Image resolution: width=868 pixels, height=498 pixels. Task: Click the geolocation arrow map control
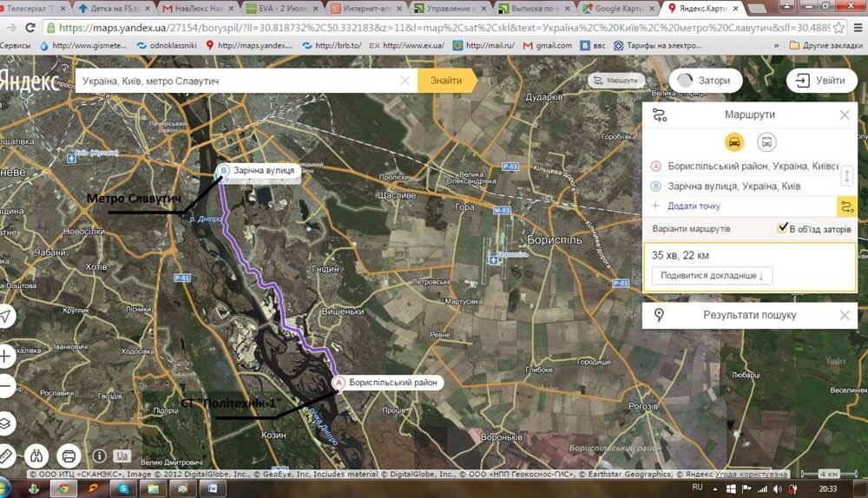tap(5, 317)
